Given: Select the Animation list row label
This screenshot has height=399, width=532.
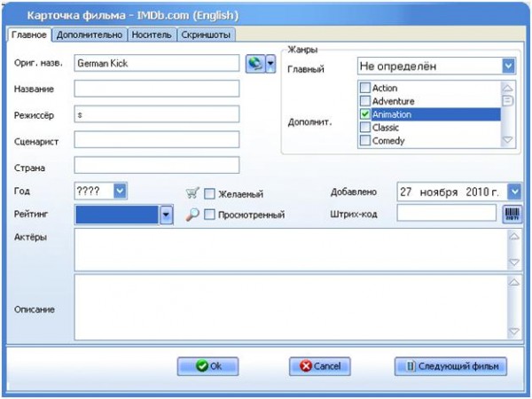Looking at the screenshot, I should pos(392,114).
